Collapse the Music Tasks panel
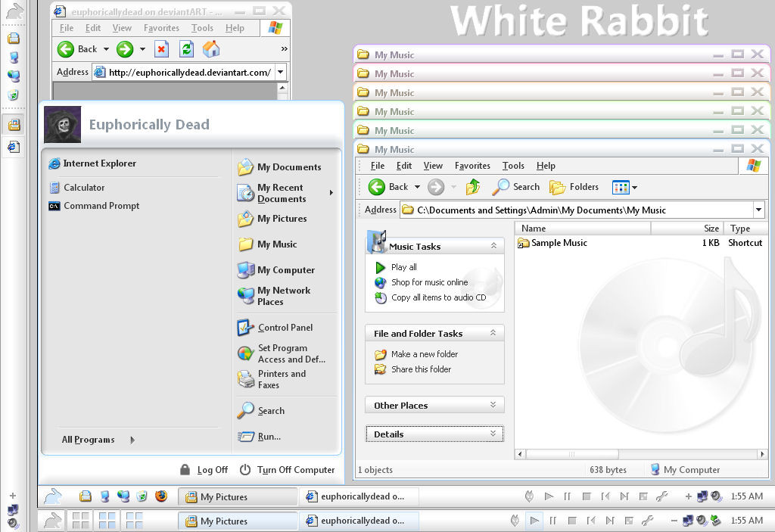 coord(493,246)
